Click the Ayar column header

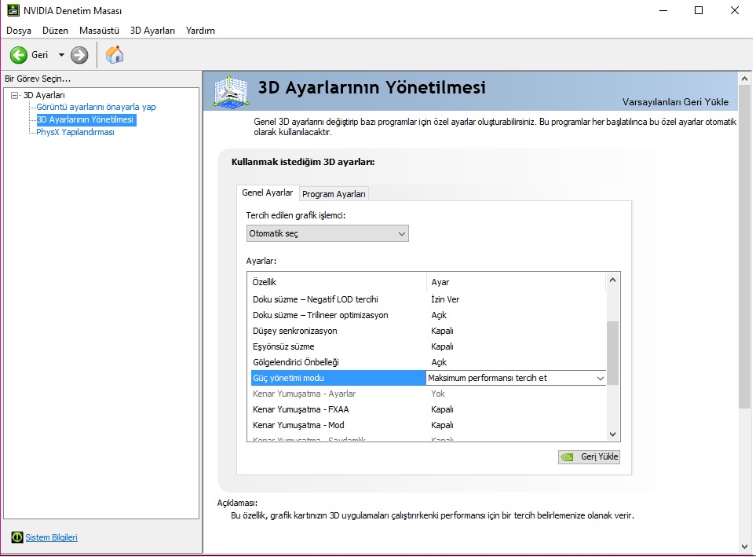point(516,282)
